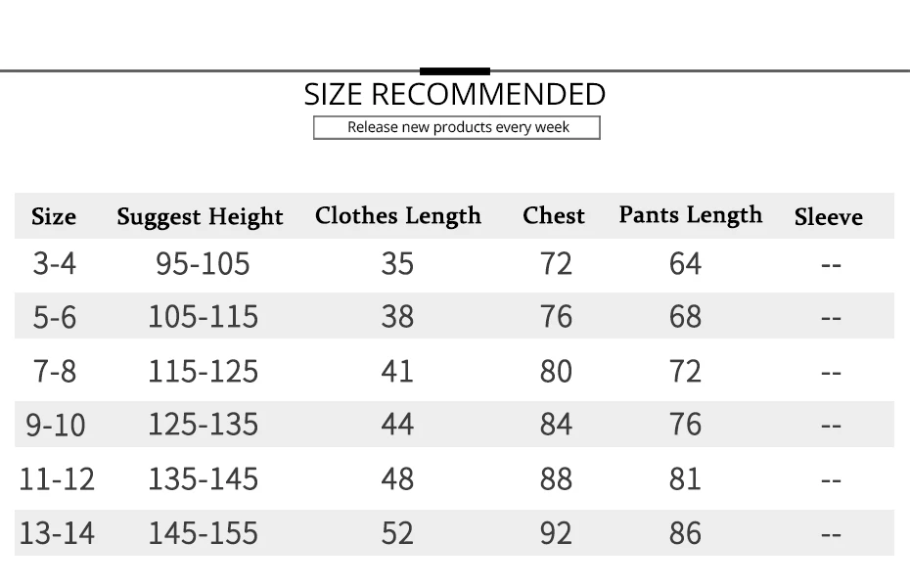Click size 3-4 row label
Screen dimensions: 910x588
55,263
